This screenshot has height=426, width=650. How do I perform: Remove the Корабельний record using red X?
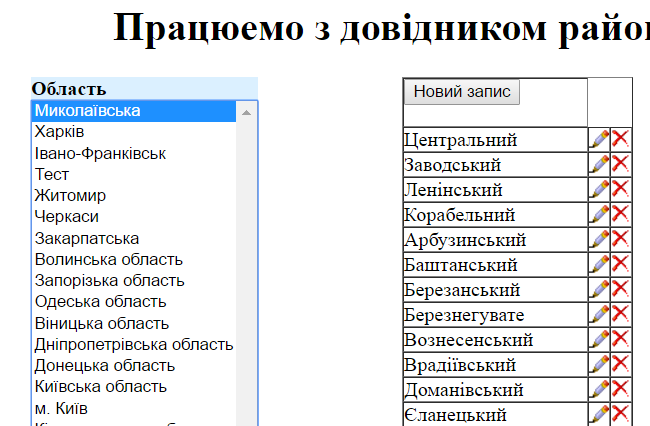coord(620,214)
